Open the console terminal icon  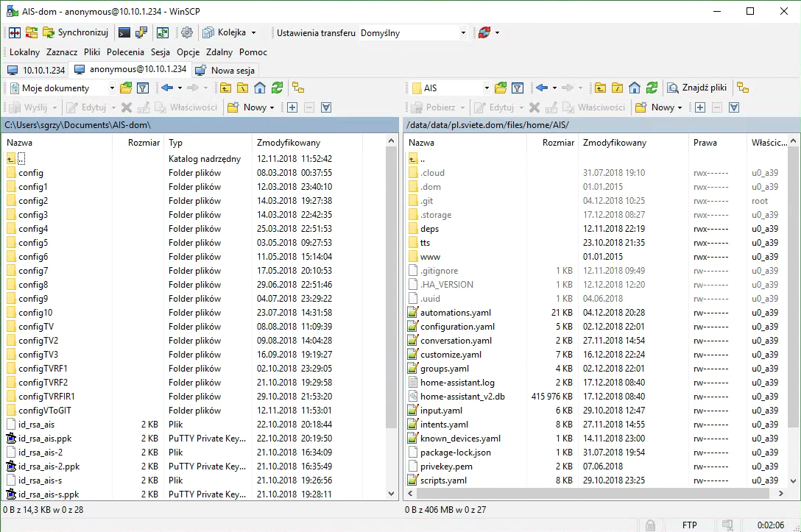pyautogui.click(x=124, y=32)
